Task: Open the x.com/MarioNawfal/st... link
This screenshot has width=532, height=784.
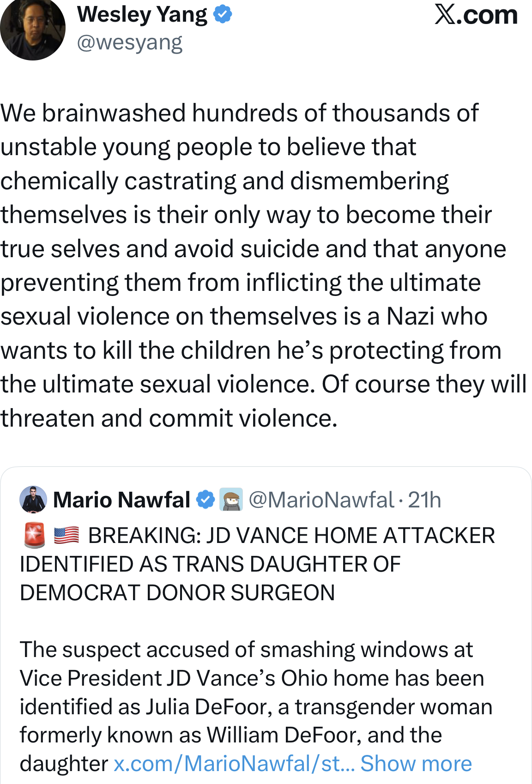Action: coord(234,764)
